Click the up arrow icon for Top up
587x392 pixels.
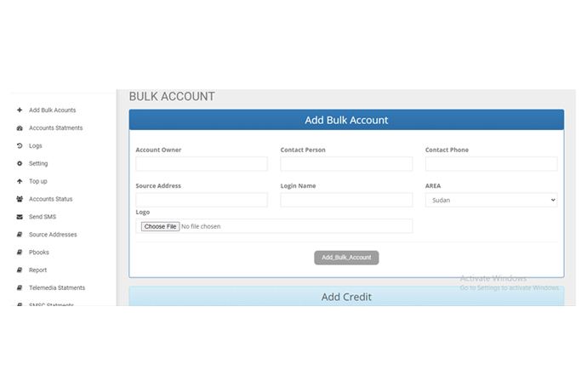[x=20, y=181]
